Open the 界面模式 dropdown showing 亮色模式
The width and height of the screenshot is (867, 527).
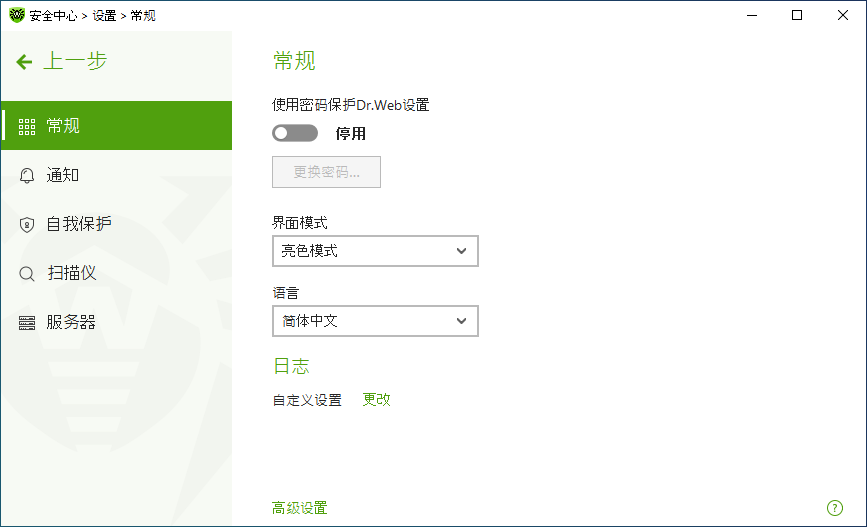tap(375, 251)
